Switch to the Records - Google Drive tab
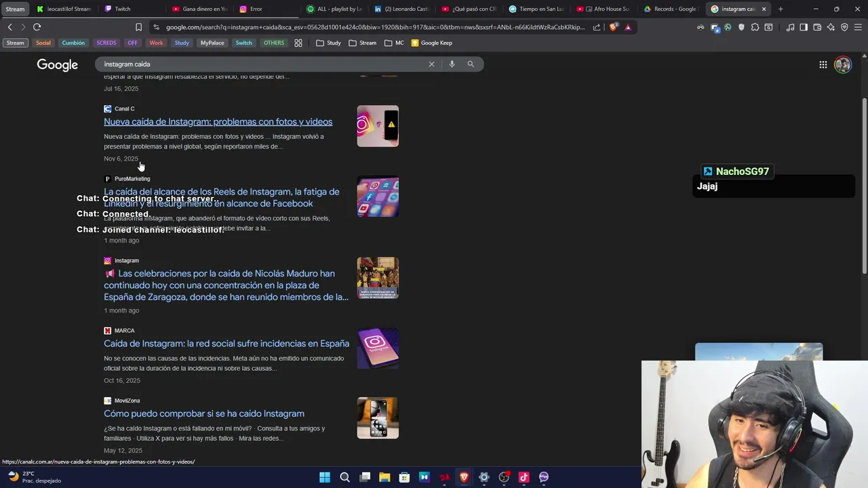 pyautogui.click(x=670, y=9)
